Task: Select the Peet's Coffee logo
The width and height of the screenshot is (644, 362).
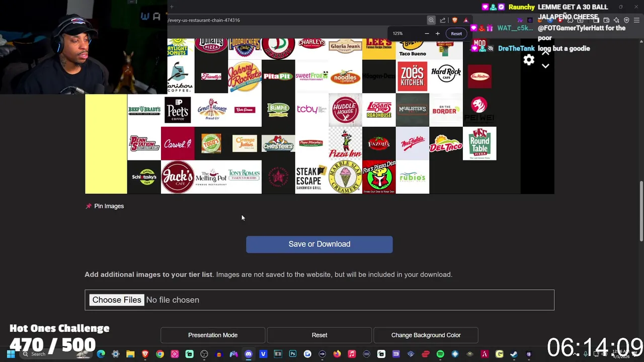Action: [x=178, y=110]
